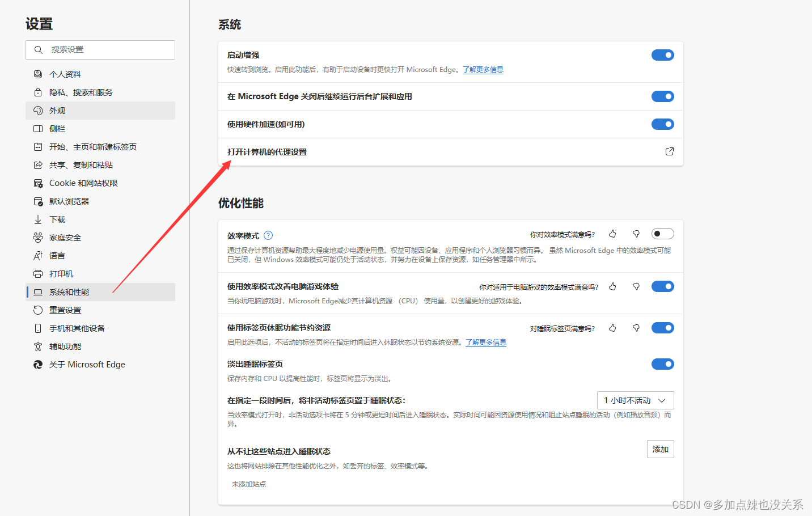This screenshot has width=812, height=516.
Task: Click the Edge logo icon for 关于 Microsoft Edge
Action: pyautogui.click(x=38, y=365)
